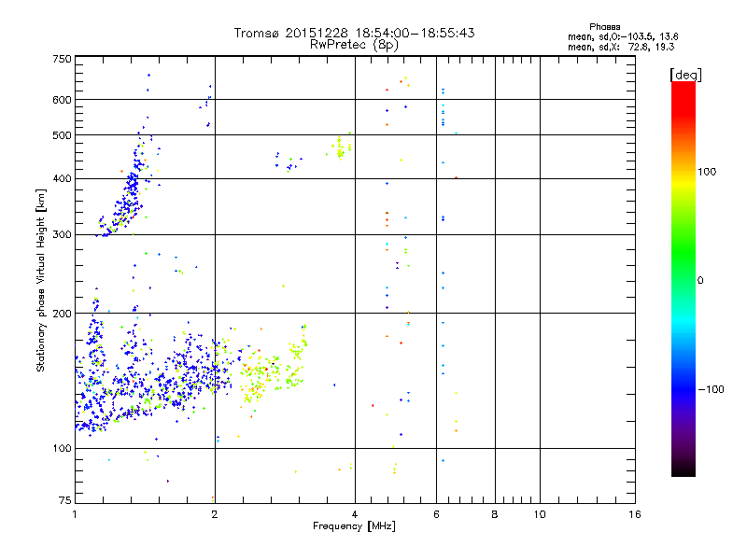Click the y-axis tick label "200"
Viewport: 747px width, 560px height.
click(62, 314)
